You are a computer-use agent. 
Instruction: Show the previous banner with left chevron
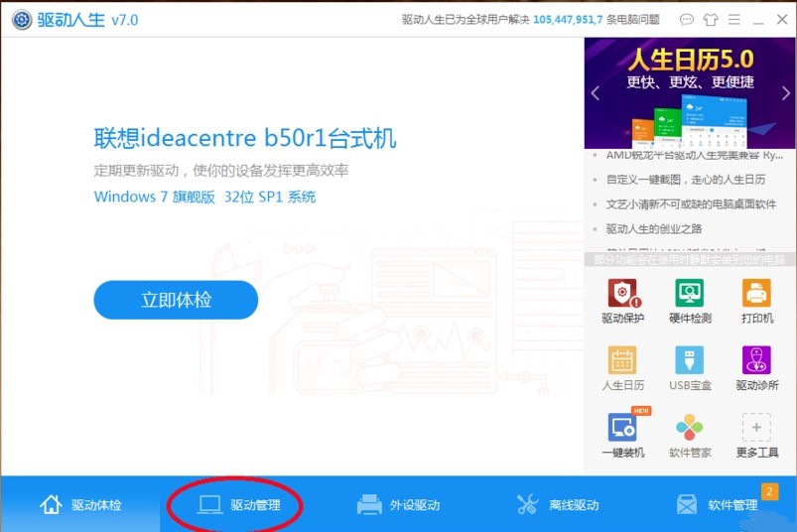pyautogui.click(x=596, y=93)
